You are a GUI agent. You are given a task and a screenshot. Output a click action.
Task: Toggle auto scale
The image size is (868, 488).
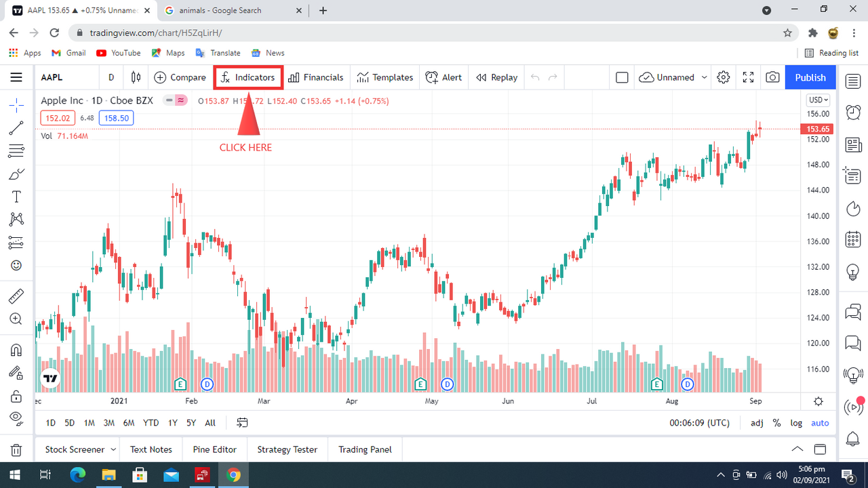820,423
